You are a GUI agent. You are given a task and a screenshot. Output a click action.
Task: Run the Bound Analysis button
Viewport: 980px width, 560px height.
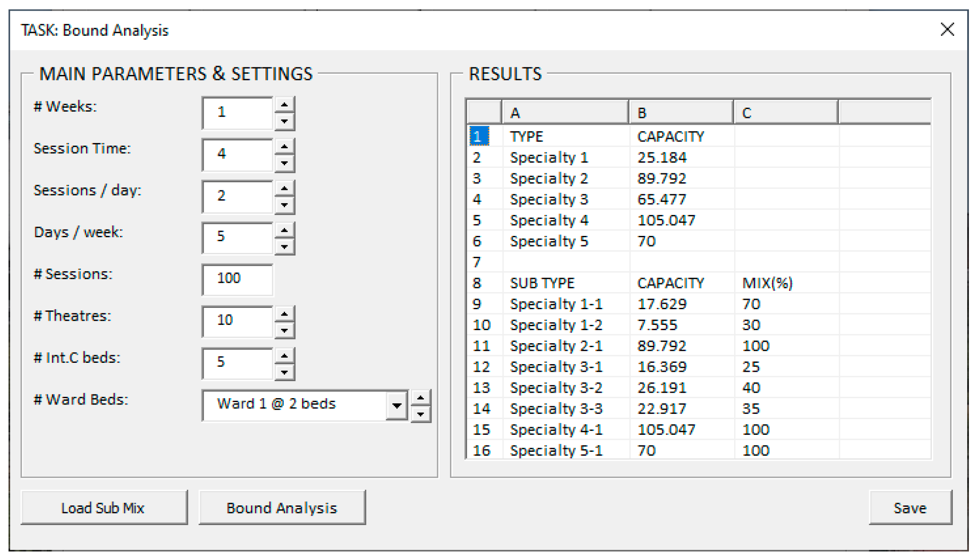point(282,508)
